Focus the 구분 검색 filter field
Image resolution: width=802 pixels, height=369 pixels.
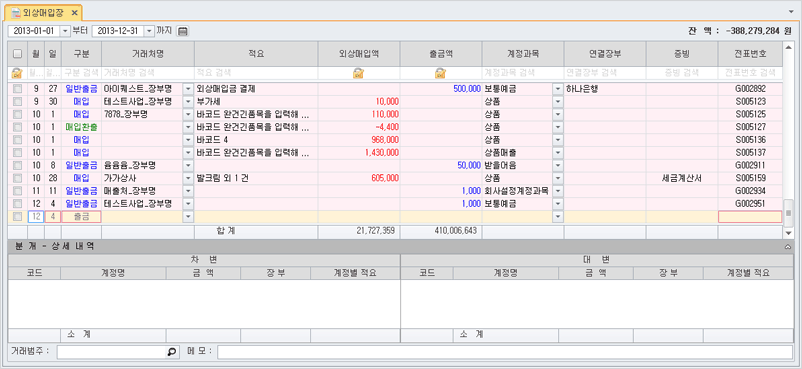point(81,73)
